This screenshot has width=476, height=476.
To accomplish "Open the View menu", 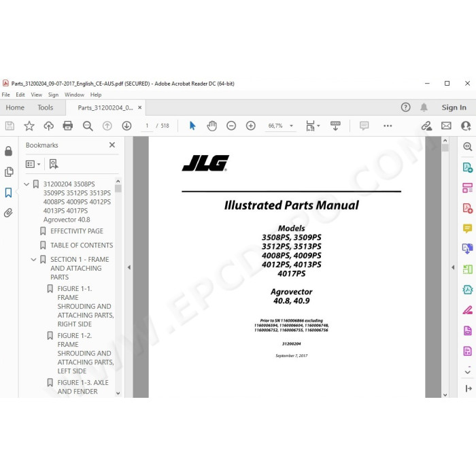I will 37,95.
